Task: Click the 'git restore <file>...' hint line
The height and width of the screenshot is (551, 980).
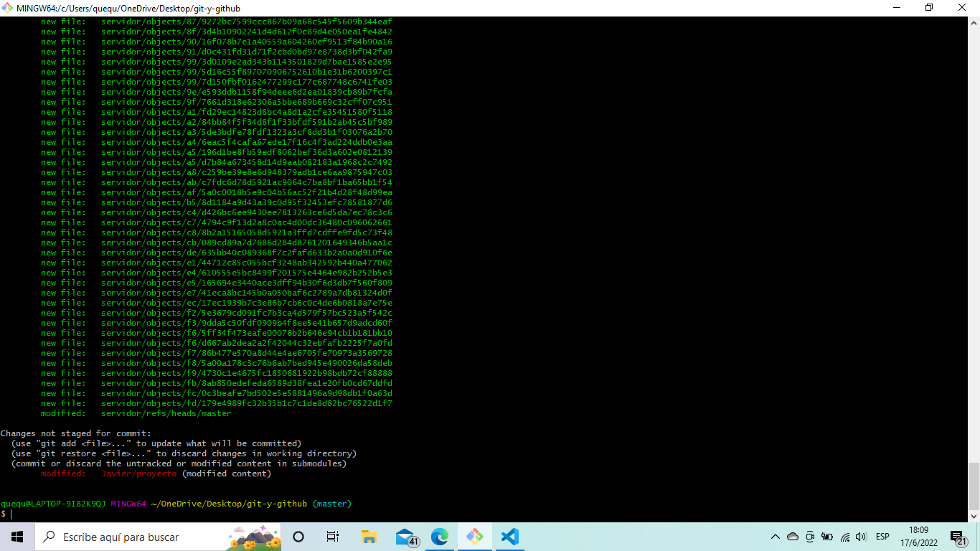Action: (184, 453)
